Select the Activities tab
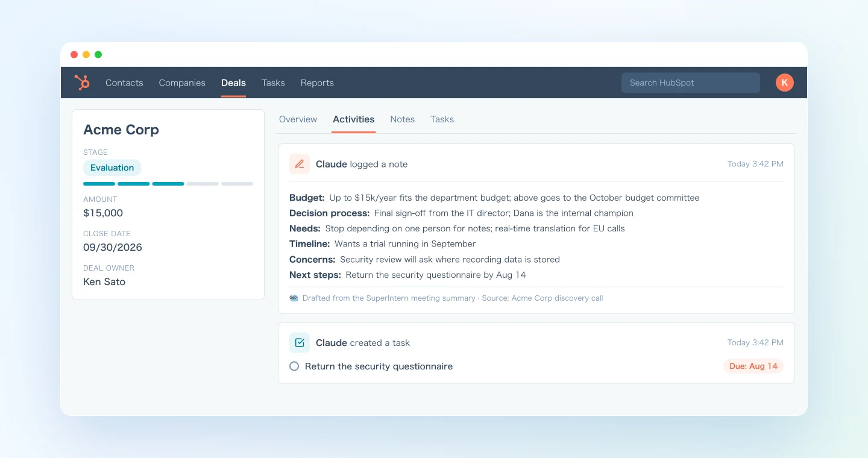Image resolution: width=868 pixels, height=458 pixels. pos(354,119)
